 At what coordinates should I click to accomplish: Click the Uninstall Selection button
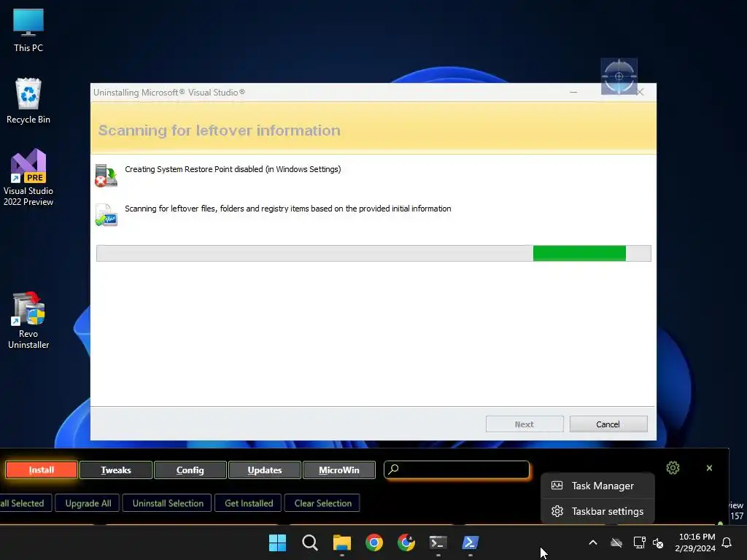click(168, 503)
